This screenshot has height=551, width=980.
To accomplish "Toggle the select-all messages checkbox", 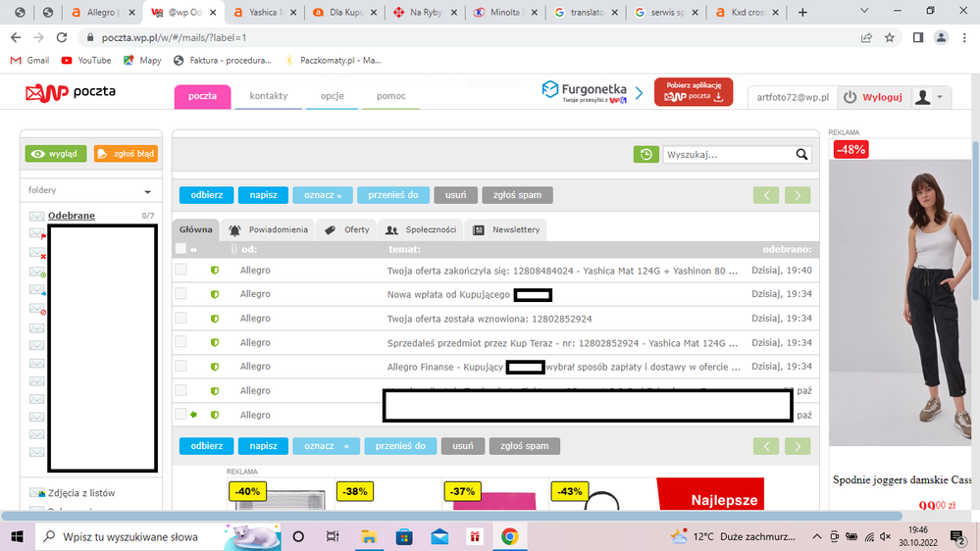I will tap(181, 249).
